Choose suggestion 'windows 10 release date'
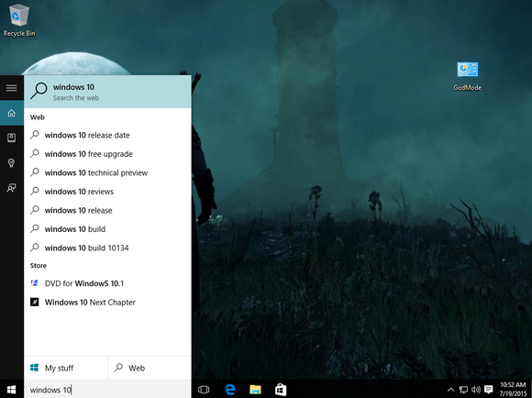This screenshot has width=532, height=398. (x=107, y=135)
